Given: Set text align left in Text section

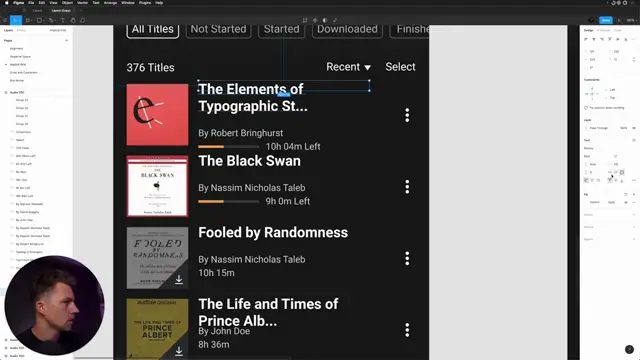Looking at the screenshot, I should pos(586,180).
